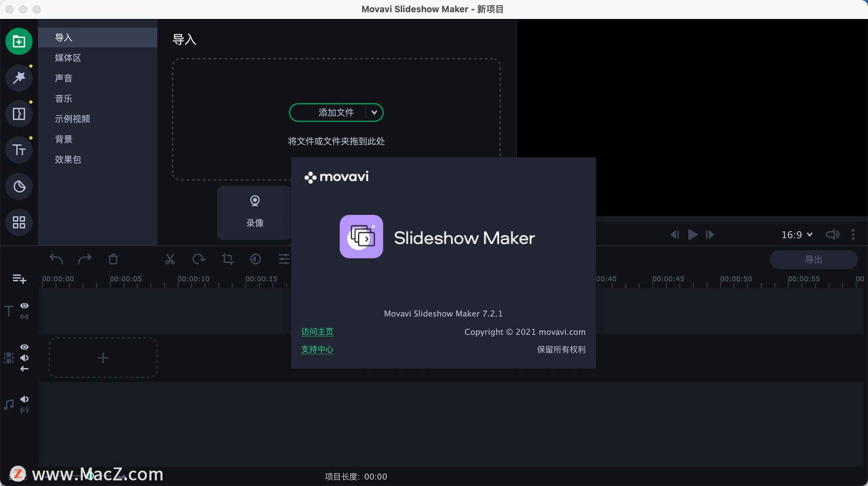
Task: Open the Titles text panel icon
Action: tap(19, 150)
